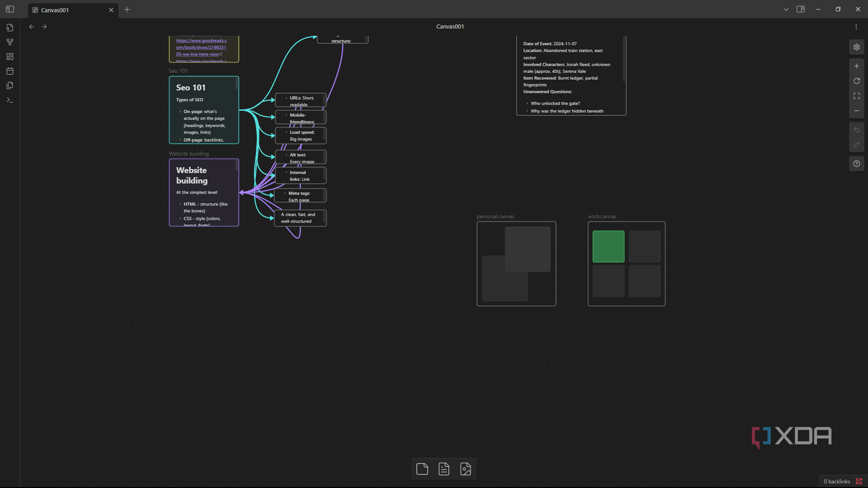Close the Canvas001 tab
This screenshot has width=868, height=488.
click(x=111, y=10)
